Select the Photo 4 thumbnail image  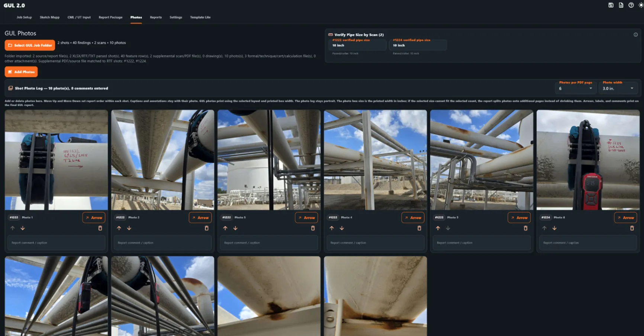(x=375, y=160)
